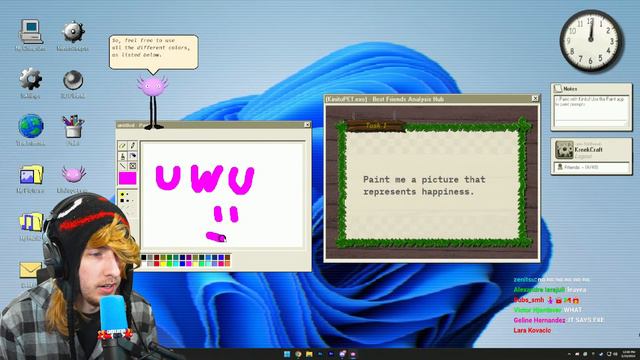Select the Line tool in Paint

click(x=122, y=166)
